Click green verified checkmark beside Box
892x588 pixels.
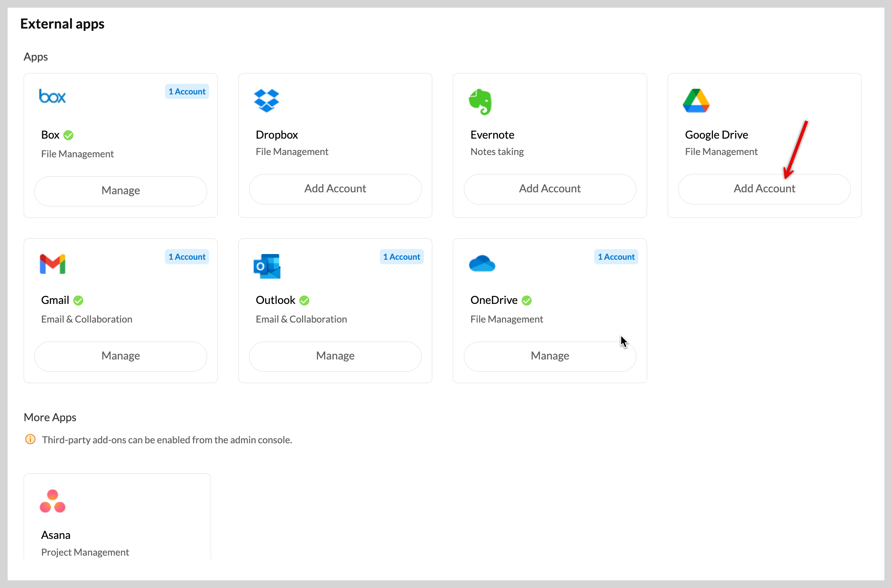pos(69,135)
